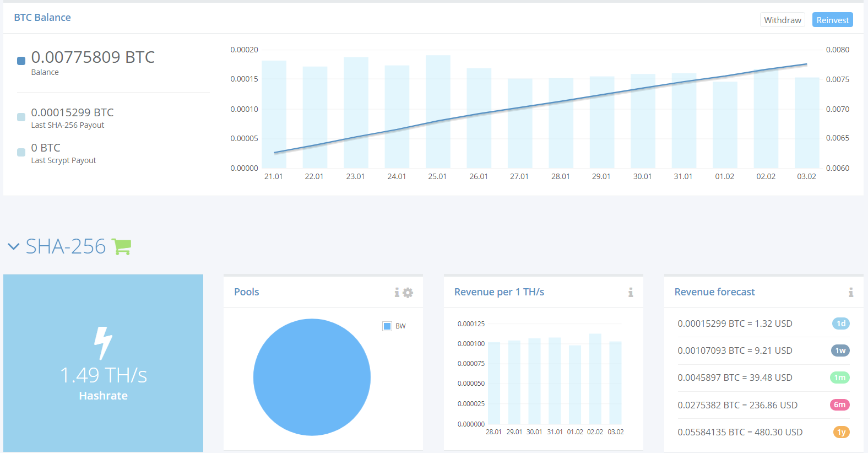The height and width of the screenshot is (453, 868).
Task: Open the SHA-256 shopping cart icon
Action: pyautogui.click(x=121, y=246)
